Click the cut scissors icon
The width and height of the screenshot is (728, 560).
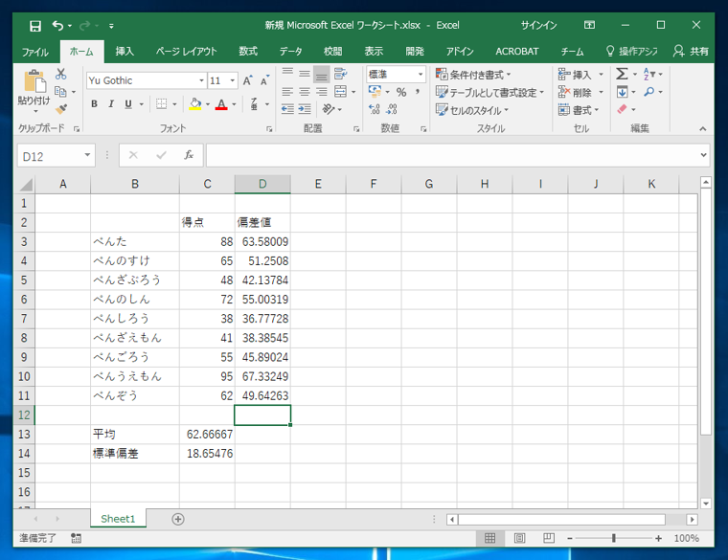tap(61, 75)
